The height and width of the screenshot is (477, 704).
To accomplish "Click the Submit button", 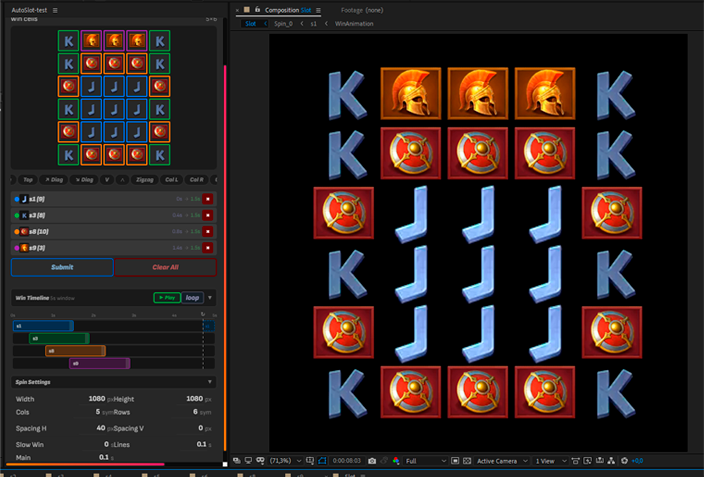I will [62, 267].
